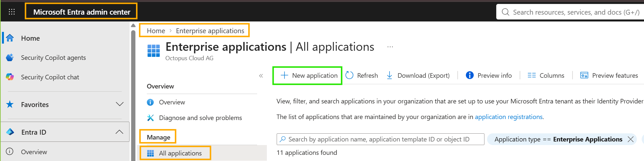Click the Favorites star icon
644x161 pixels.
10,104
